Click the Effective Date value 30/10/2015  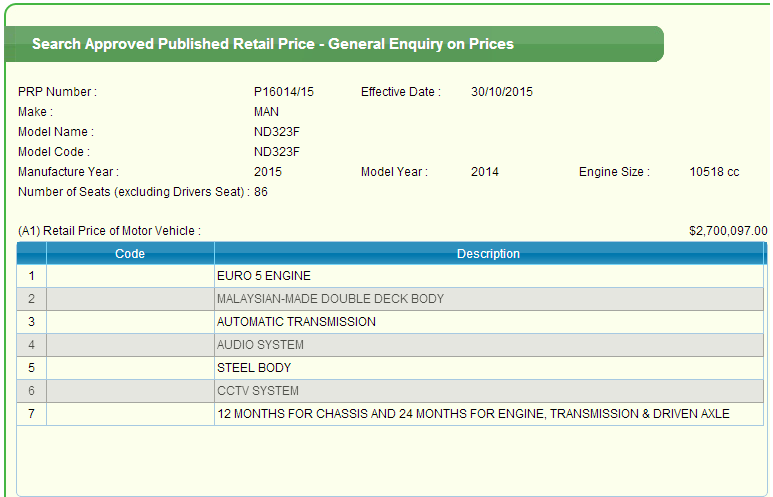click(x=502, y=92)
